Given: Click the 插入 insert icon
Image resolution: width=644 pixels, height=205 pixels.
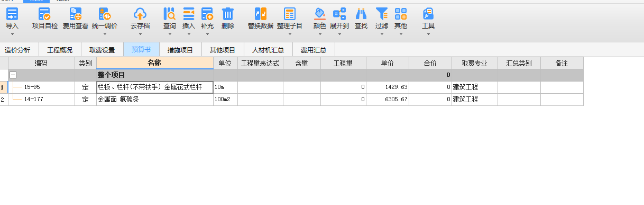Looking at the screenshot, I should [x=189, y=14].
